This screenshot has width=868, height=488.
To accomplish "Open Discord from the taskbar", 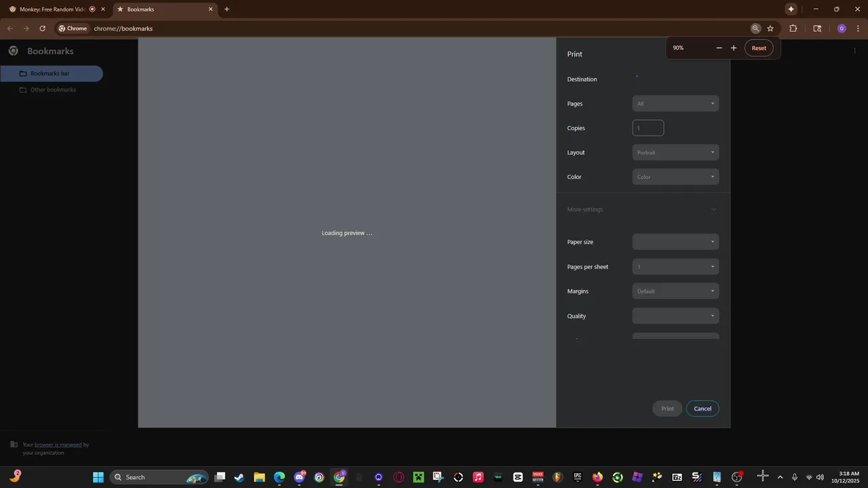I will (x=299, y=477).
